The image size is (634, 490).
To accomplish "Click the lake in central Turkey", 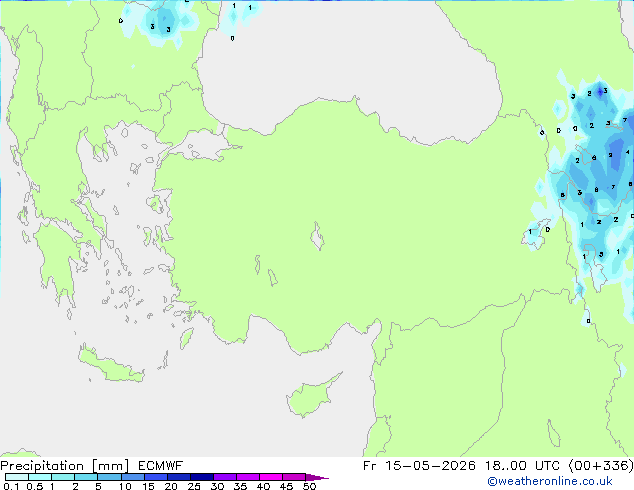I will pyautogui.click(x=317, y=236).
